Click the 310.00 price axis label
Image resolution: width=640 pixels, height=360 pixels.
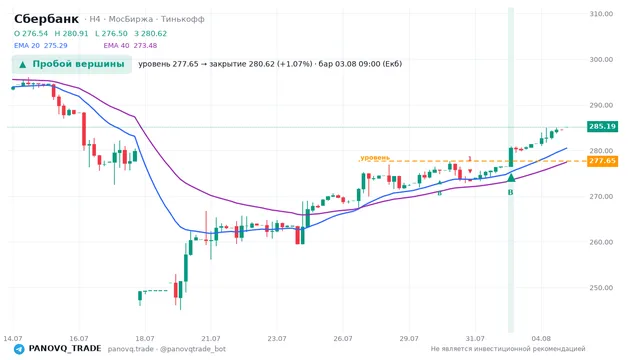(601, 14)
